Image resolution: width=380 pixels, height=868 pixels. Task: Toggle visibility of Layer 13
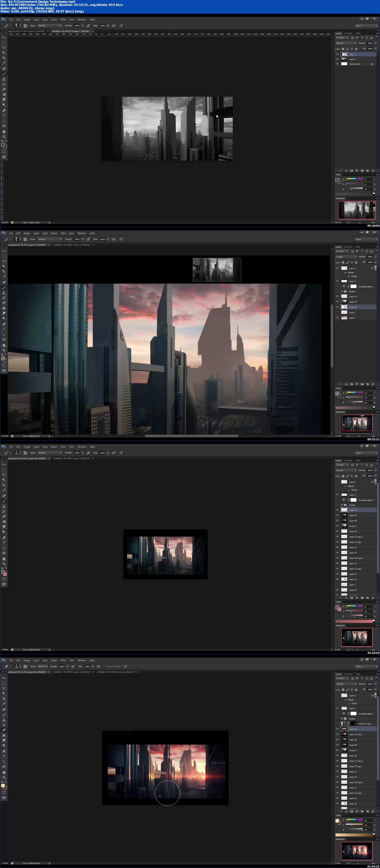(x=337, y=302)
